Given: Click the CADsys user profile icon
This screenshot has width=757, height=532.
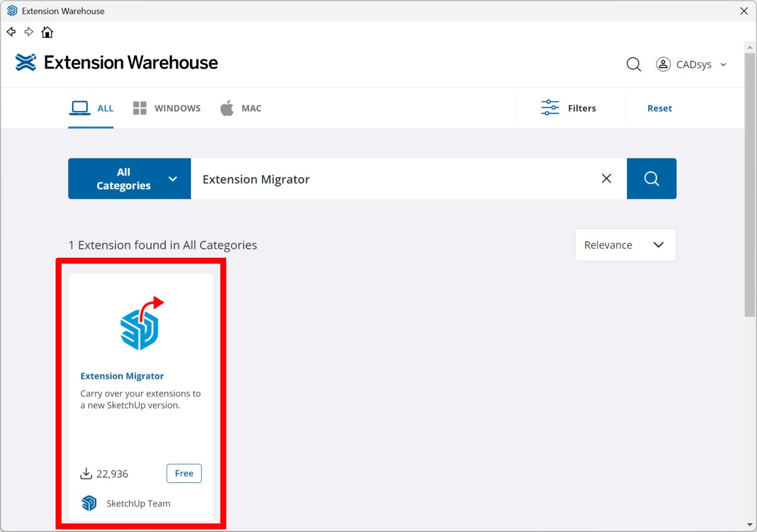Looking at the screenshot, I should click(663, 64).
